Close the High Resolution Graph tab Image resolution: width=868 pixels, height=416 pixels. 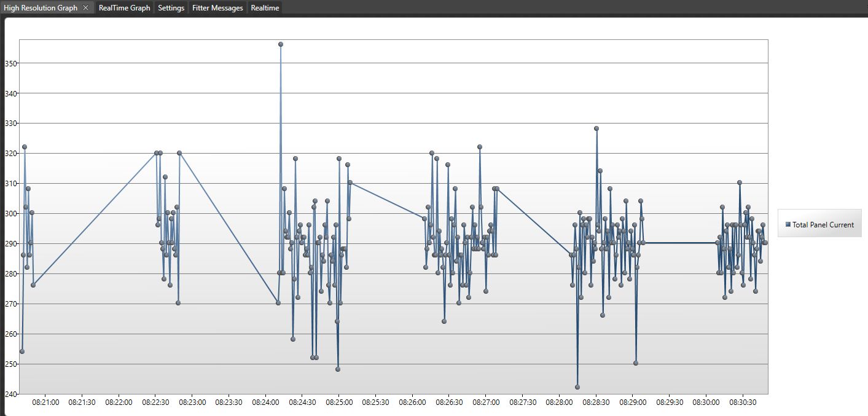(86, 8)
